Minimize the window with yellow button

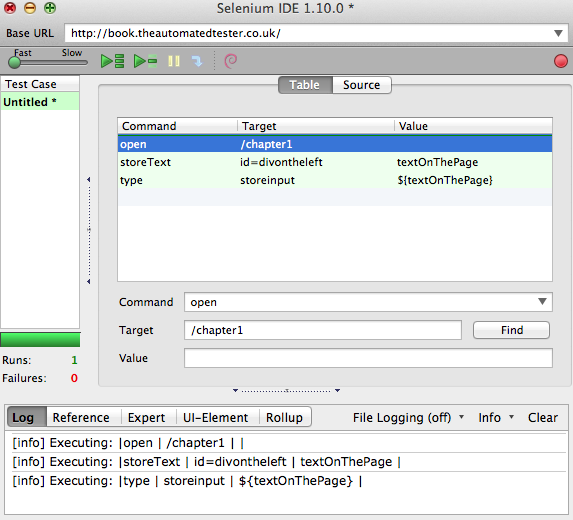30,8
